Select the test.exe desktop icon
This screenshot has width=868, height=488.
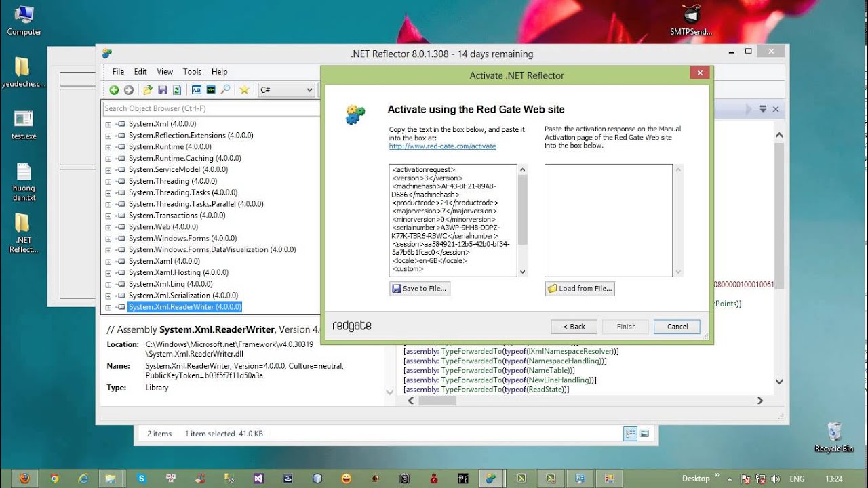point(24,125)
